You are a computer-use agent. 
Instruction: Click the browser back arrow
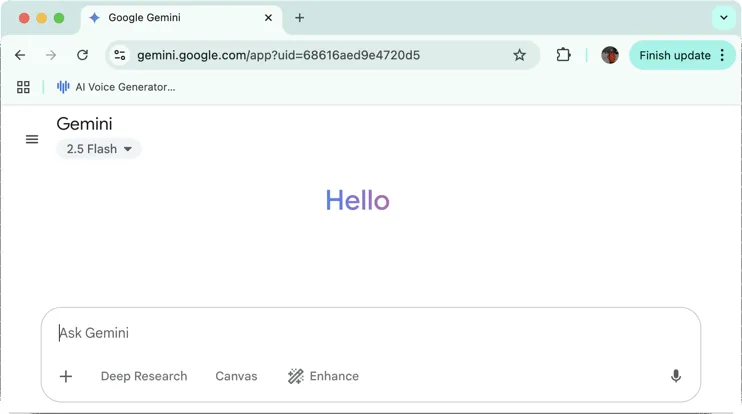point(20,55)
